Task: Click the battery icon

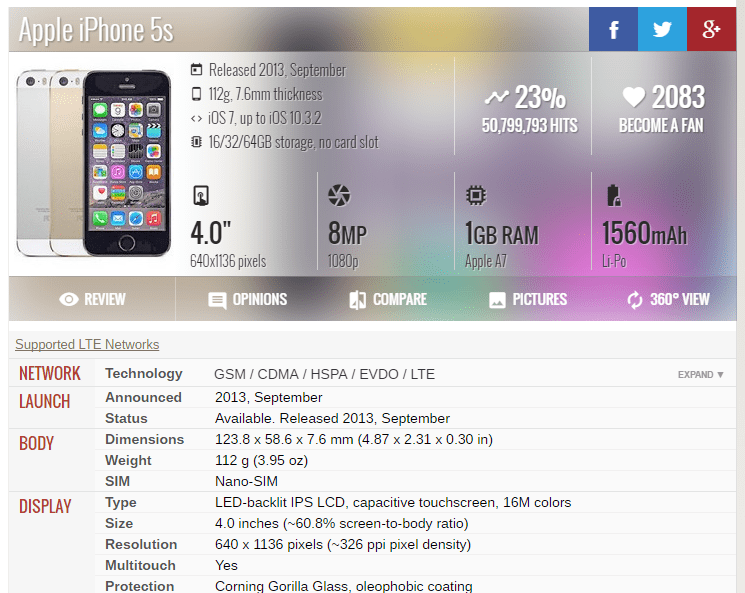Action: point(614,195)
